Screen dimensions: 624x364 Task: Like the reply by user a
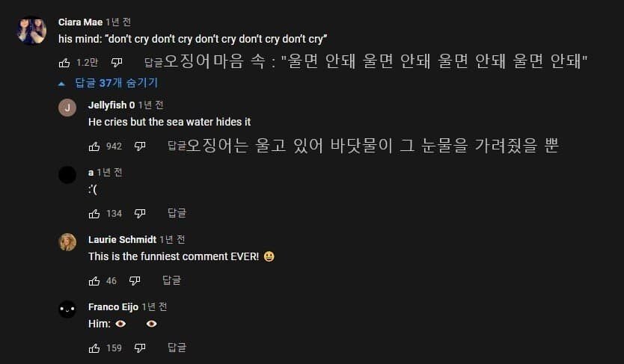click(x=94, y=214)
